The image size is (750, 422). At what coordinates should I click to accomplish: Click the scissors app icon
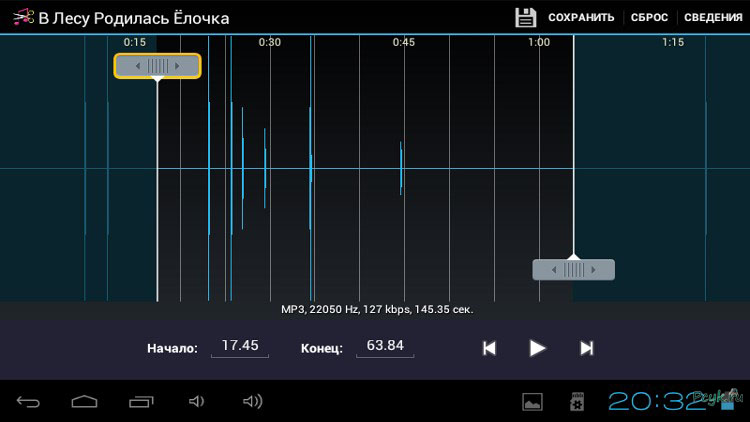pos(22,18)
